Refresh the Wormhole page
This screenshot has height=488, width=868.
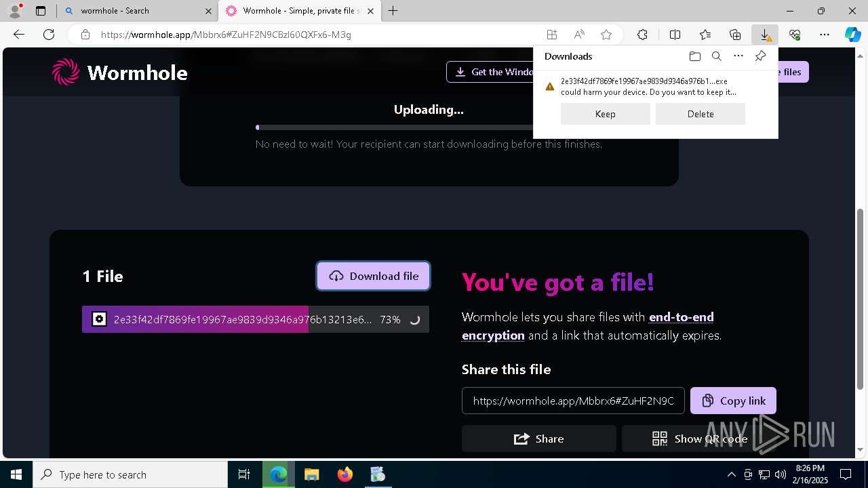point(49,35)
